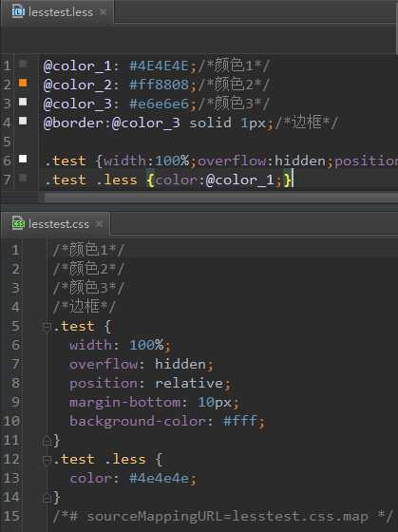Screen dimensions: 398x532
Task: Click the /*边框*/ comment on css line 4
Action: click(85, 307)
